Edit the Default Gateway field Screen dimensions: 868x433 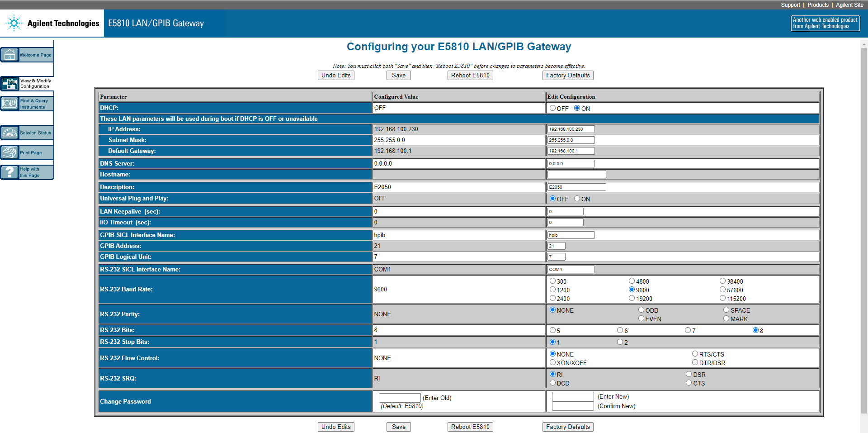(571, 151)
